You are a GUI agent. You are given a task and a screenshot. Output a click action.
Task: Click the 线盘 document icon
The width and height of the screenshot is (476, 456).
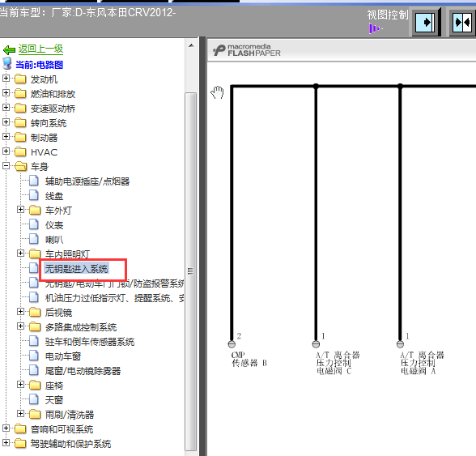pyautogui.click(x=34, y=195)
